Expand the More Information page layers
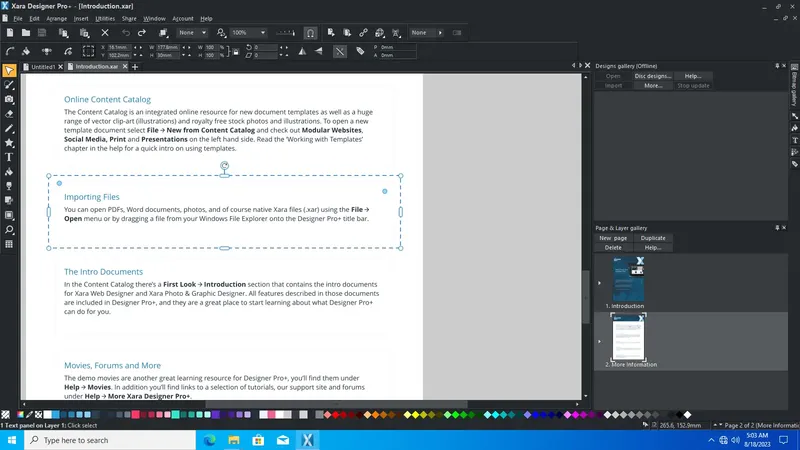The height and width of the screenshot is (450, 800). click(599, 341)
